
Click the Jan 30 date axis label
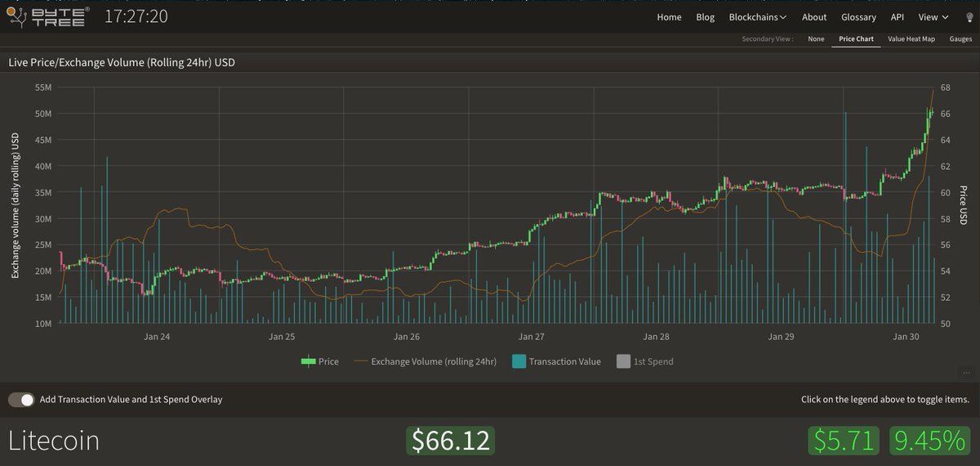tap(906, 336)
